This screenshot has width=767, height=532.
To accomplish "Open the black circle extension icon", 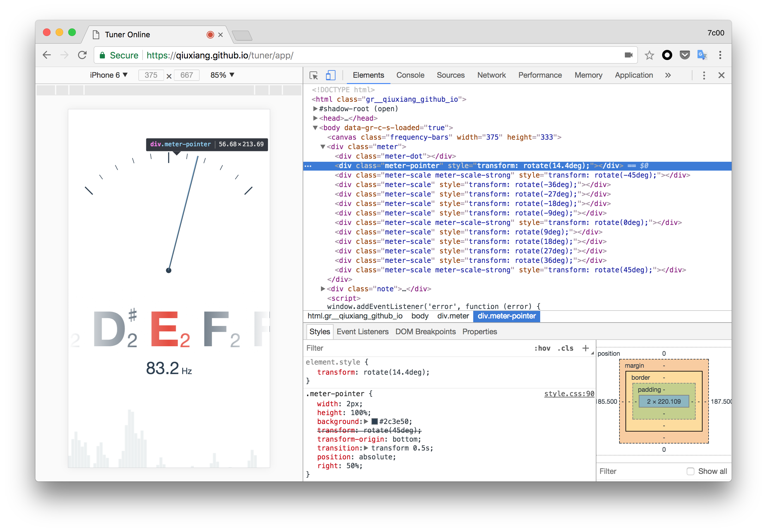I will (x=667, y=55).
